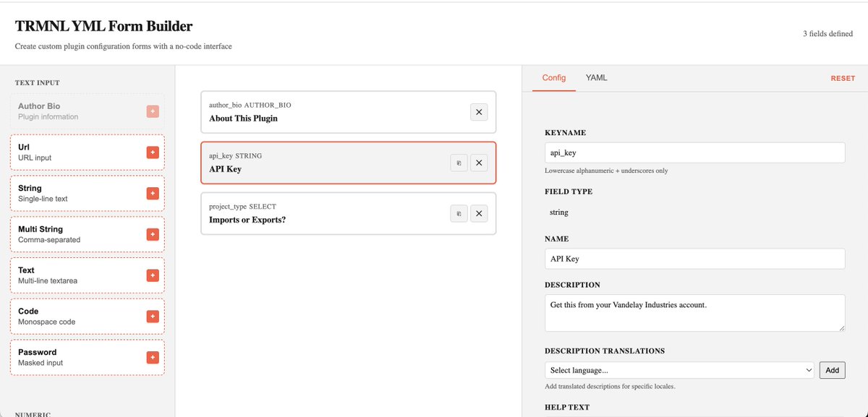Remove the About This Plugin field

(x=479, y=112)
